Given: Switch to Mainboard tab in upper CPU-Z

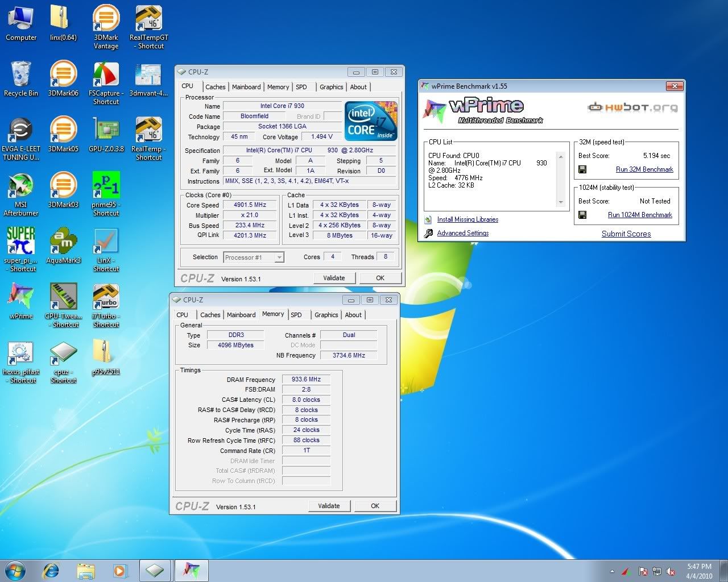Looking at the screenshot, I should pos(246,87).
